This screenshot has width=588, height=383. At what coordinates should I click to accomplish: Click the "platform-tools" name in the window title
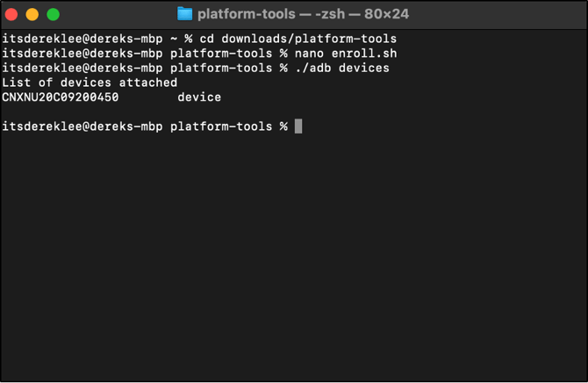click(247, 14)
